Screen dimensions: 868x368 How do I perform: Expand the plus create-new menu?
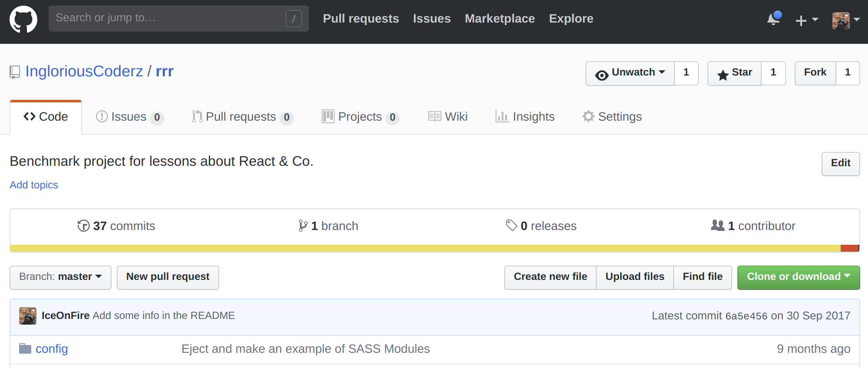(806, 20)
